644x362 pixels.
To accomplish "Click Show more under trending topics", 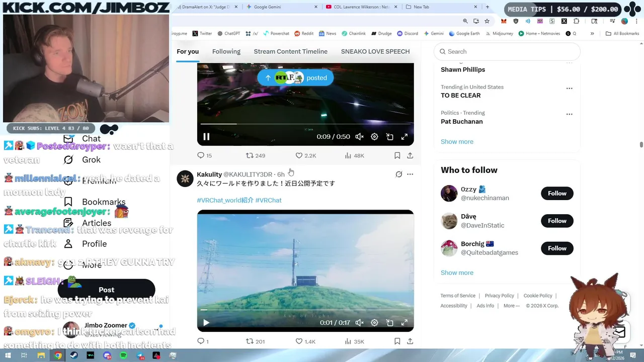I will [457, 142].
